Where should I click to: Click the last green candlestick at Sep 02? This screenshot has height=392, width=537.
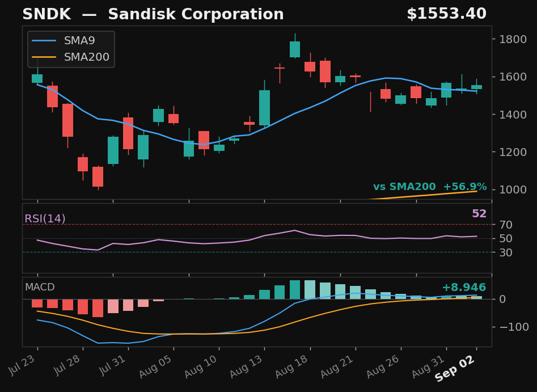point(476,87)
